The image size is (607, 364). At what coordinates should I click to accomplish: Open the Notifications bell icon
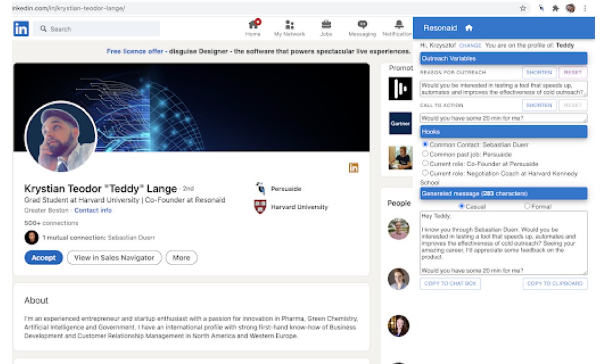pos(399,24)
